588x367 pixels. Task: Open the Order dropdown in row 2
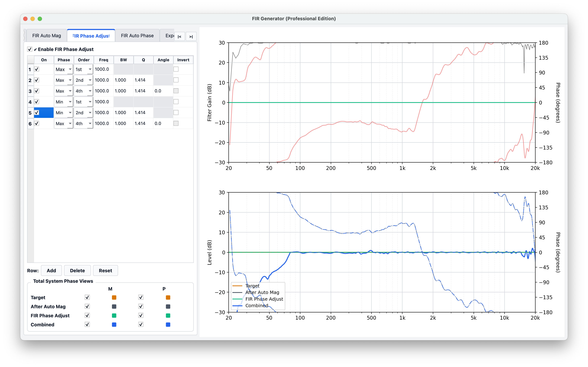83,80
